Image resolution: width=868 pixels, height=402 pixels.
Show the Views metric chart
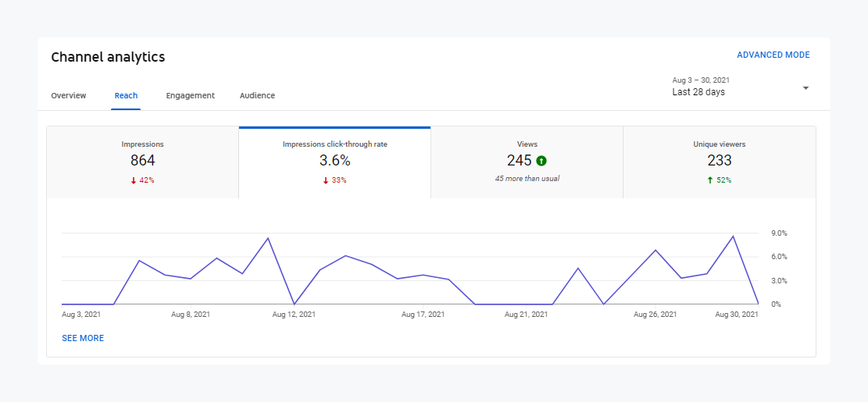(x=527, y=162)
